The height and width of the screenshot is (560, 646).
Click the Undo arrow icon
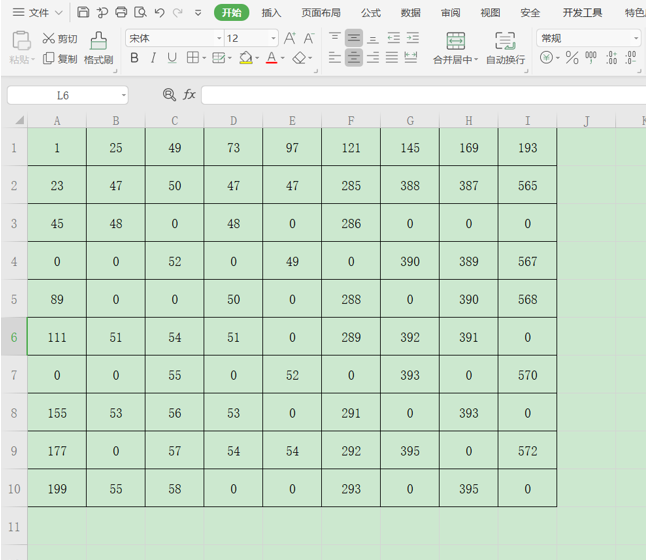point(159,13)
